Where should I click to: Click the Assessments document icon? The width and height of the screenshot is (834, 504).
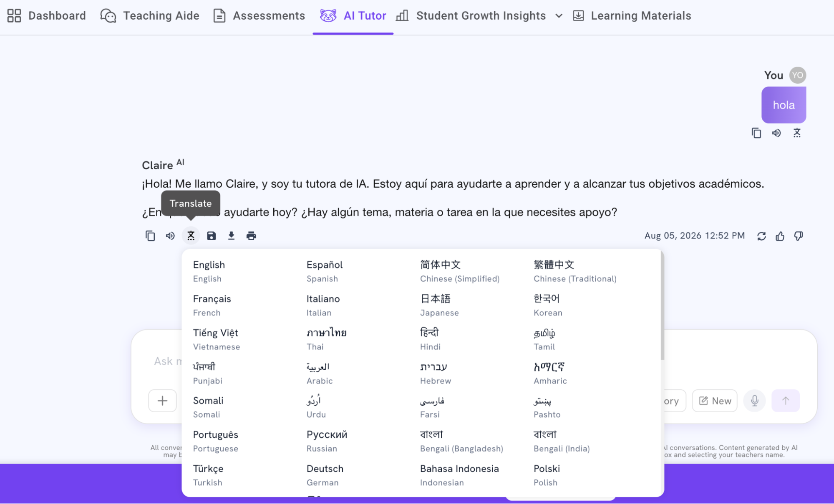coord(219,16)
